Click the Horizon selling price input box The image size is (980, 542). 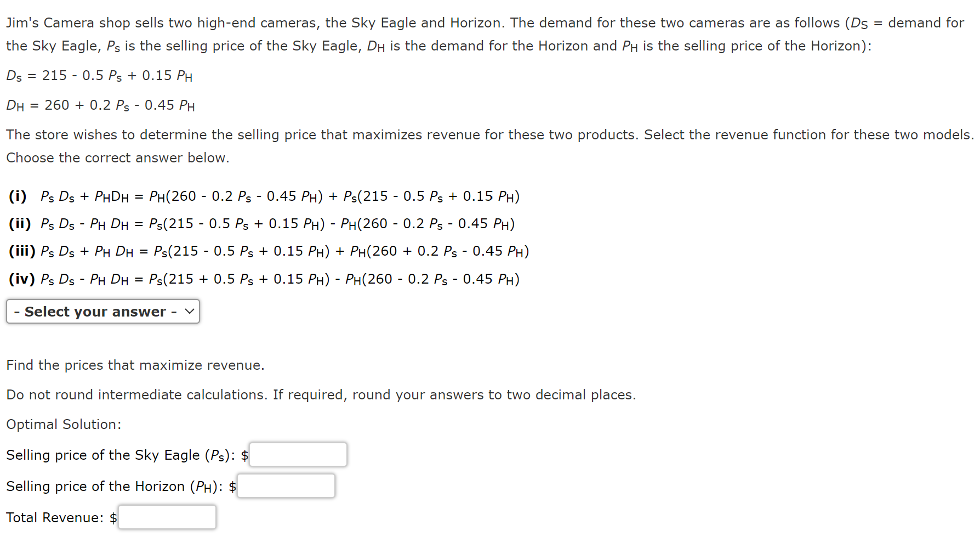coord(286,485)
